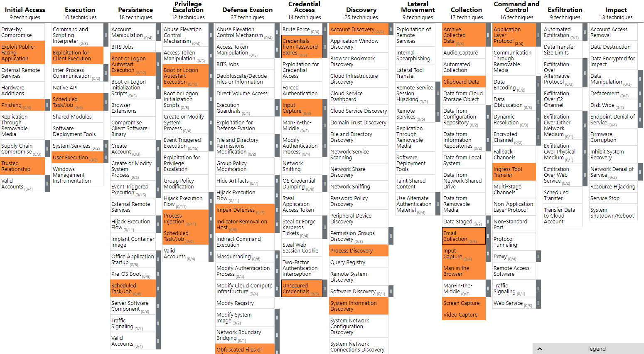Expand Permission Groups Discovery sub-techniques handle

pyautogui.click(x=391, y=236)
